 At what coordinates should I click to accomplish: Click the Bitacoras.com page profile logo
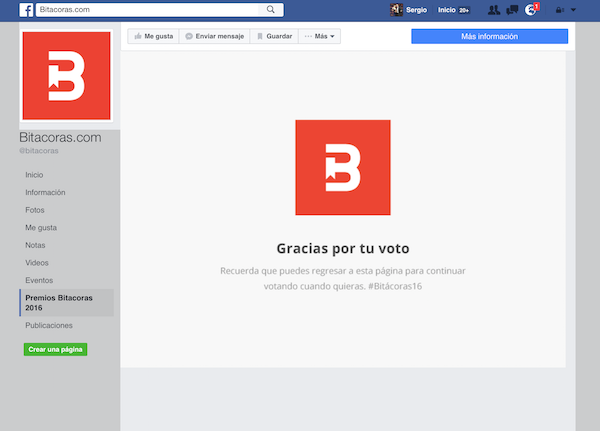coord(66,76)
